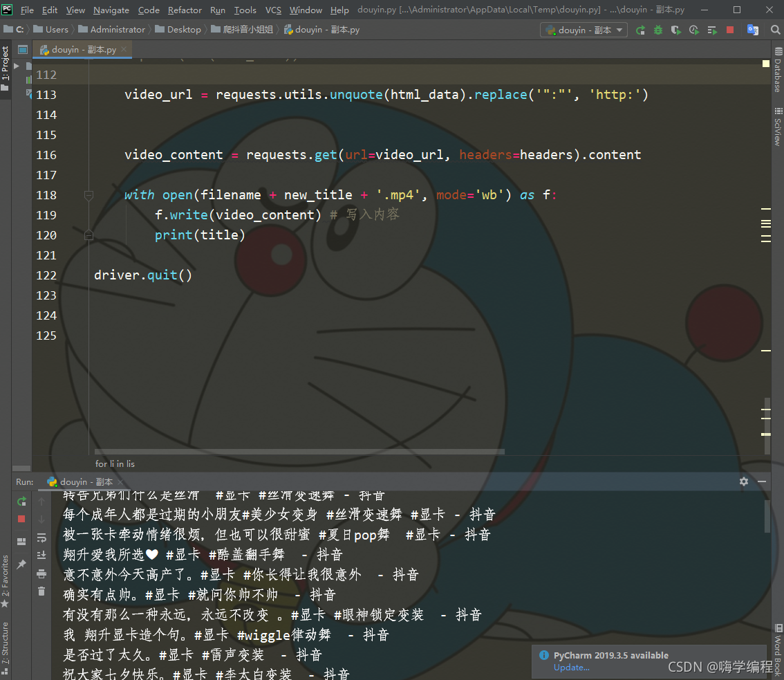Launch the profiler via the clock-play icon

[x=694, y=30]
